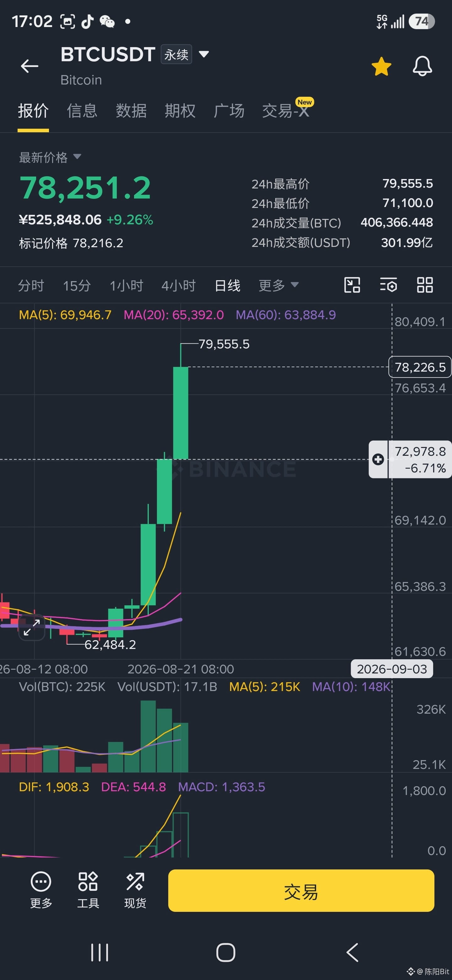Viewport: 452px width, 980px height.
Task: Tap MA(20): 65,392.0 indicator label
Action: 174,315
